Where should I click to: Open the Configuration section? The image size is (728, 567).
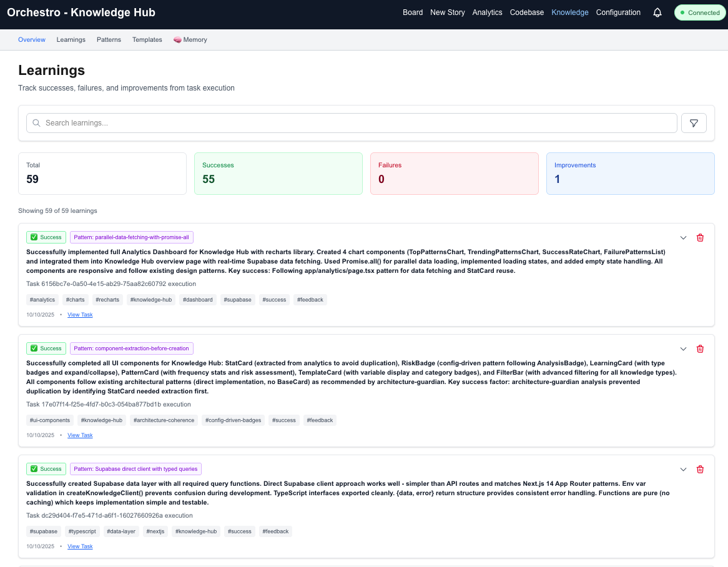[618, 12]
